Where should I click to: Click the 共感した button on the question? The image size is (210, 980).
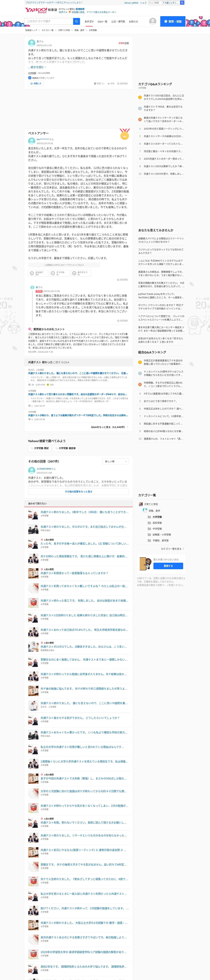pos(36,83)
